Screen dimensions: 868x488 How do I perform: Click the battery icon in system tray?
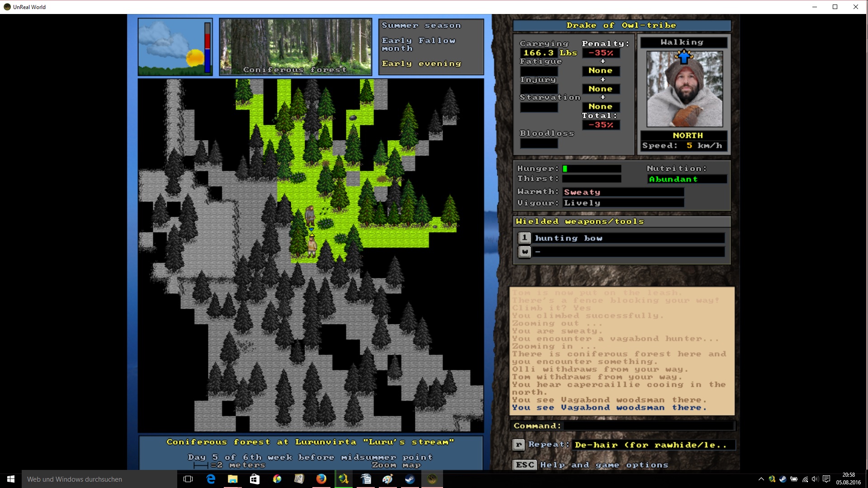click(794, 479)
